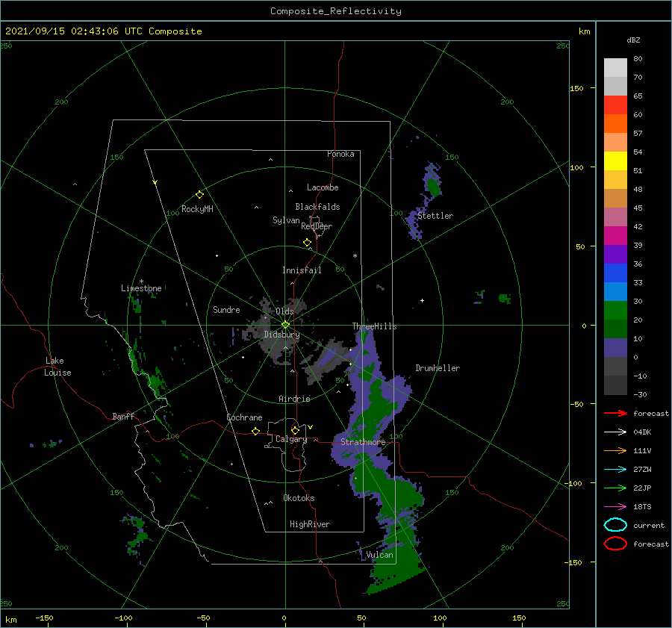
Task: Select the Innisfail label
Action: (x=302, y=270)
